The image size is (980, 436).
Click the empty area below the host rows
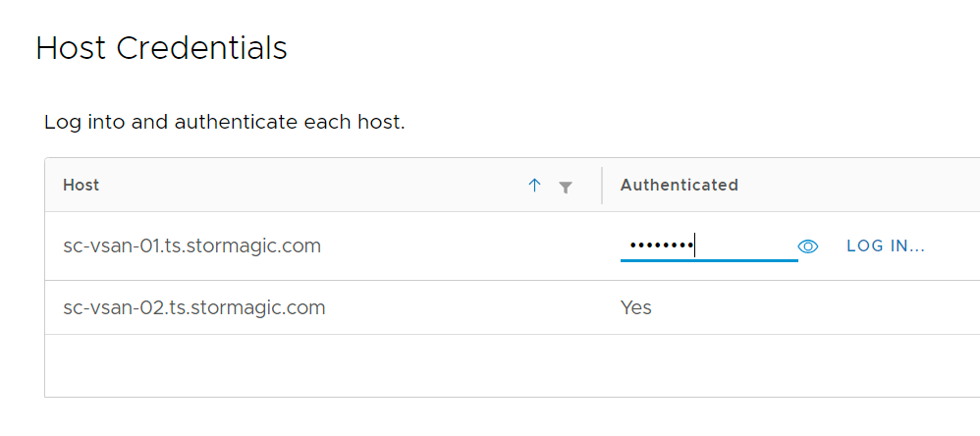pyautogui.click(x=512, y=365)
